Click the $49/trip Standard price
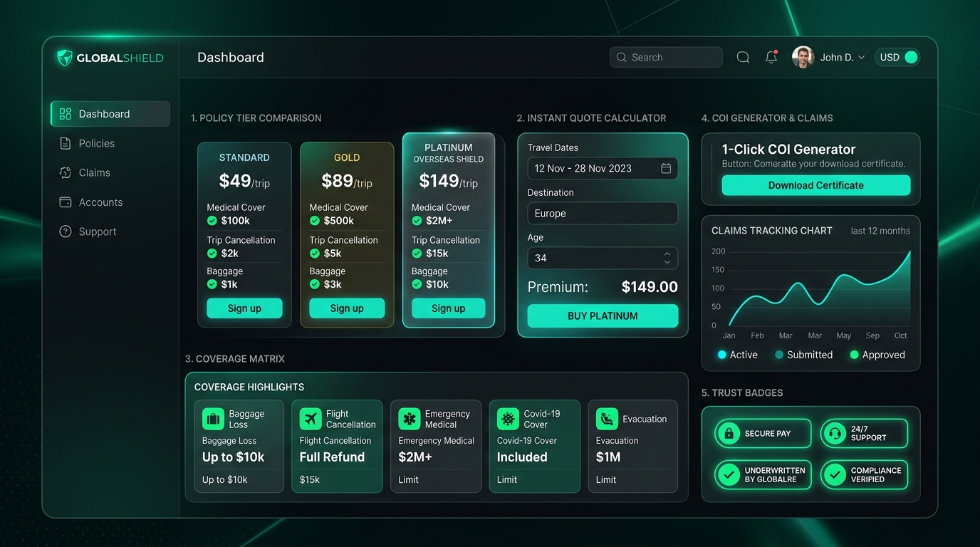This screenshot has height=547, width=980. click(244, 181)
